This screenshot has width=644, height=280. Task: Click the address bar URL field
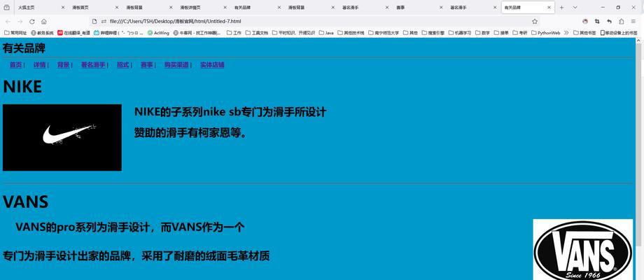(314, 21)
